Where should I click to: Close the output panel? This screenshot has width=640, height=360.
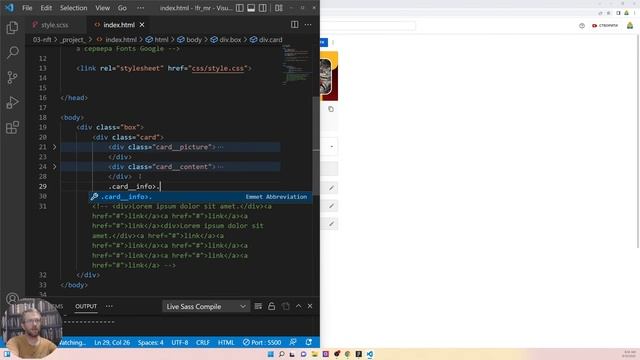tap(310, 306)
